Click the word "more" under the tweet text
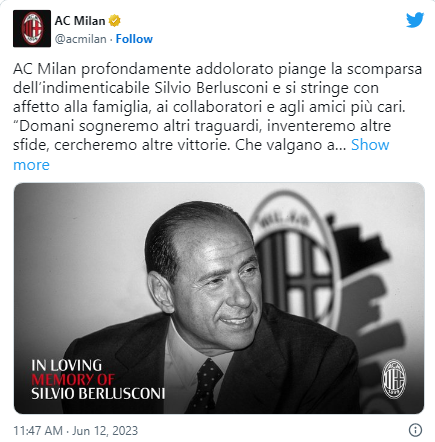The width and height of the screenshot is (435, 442). [x=31, y=165]
